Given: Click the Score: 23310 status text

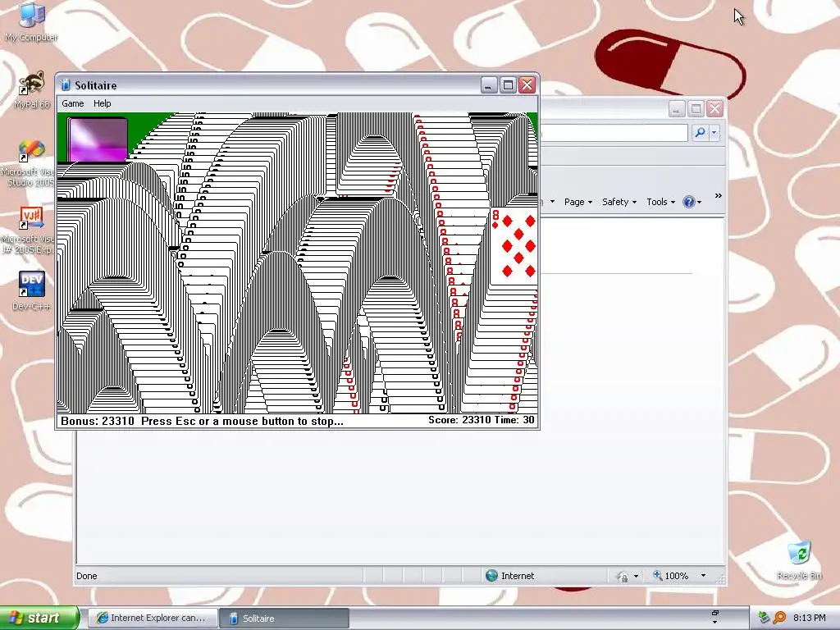Looking at the screenshot, I should 459,420.
